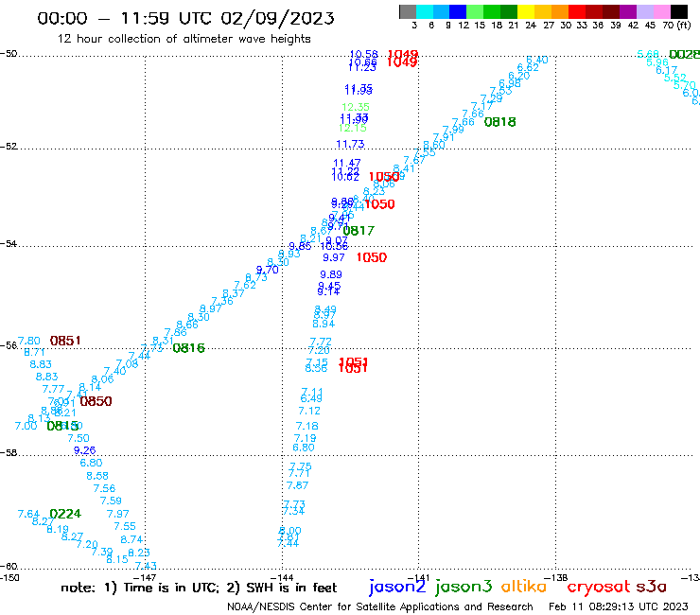Click the NOAA/NESDIS credit line
This screenshot has height=615, width=700.
click(380, 606)
